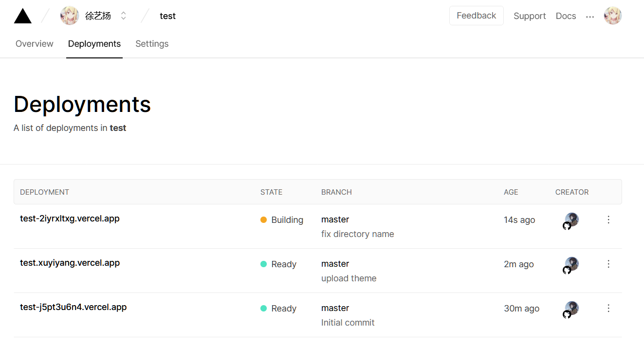Open test.xuyiyang.vercel.app deployment
The image size is (644, 347).
70,263
